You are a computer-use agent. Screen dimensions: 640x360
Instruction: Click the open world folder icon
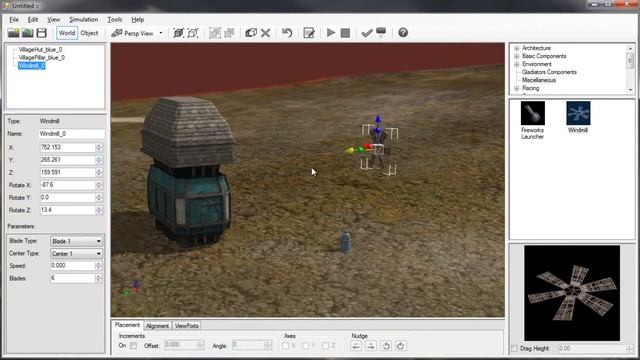click(x=27, y=33)
